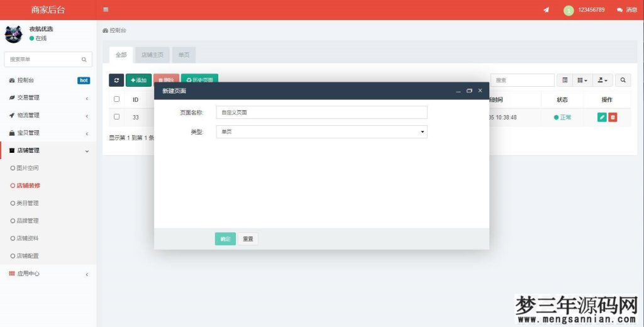Click the 重置 reset button

click(248, 239)
